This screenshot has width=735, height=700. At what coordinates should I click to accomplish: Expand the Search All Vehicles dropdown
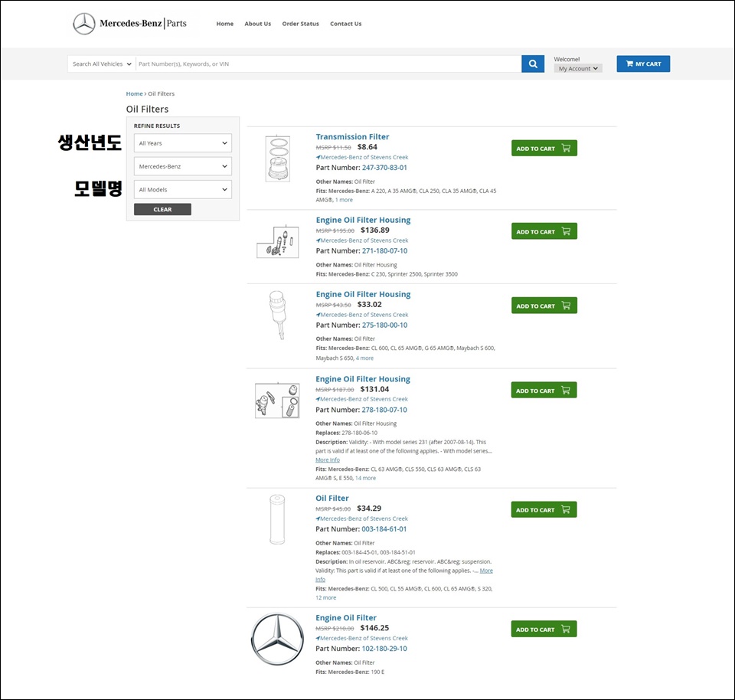pos(102,64)
